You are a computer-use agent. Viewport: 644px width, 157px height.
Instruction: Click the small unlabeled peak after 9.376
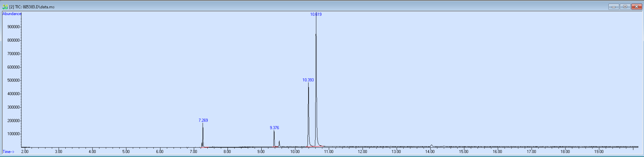pos(279,143)
